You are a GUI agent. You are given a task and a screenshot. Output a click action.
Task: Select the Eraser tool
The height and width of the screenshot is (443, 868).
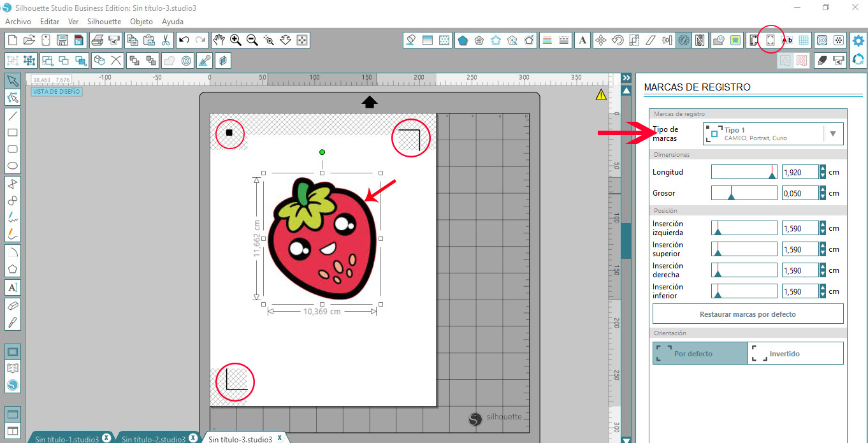coord(13,305)
